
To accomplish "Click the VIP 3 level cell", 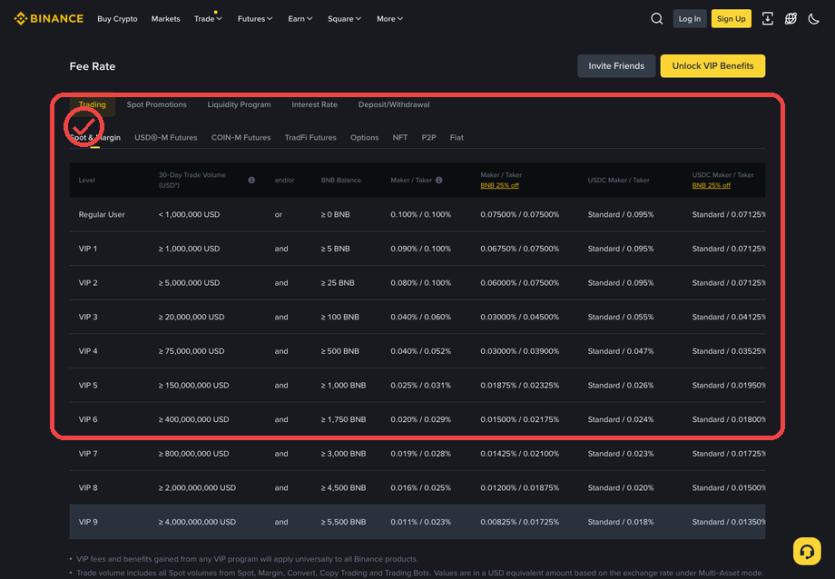I will click(88, 316).
